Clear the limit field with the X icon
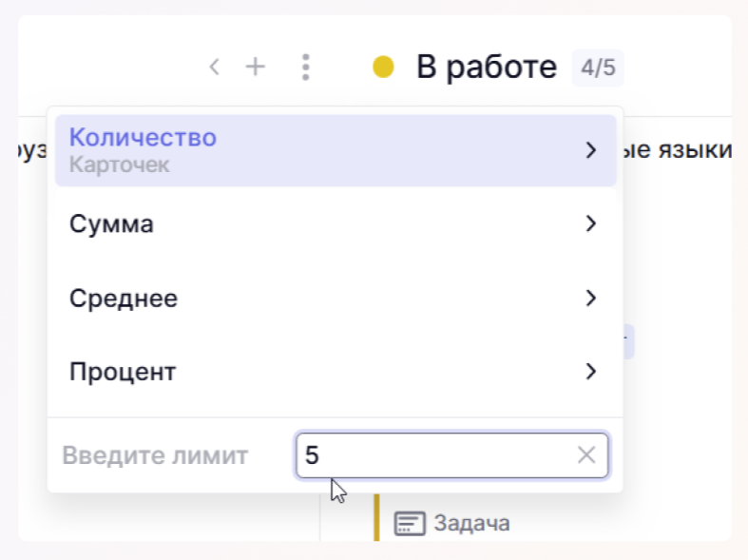The height and width of the screenshot is (560, 748). [586, 455]
